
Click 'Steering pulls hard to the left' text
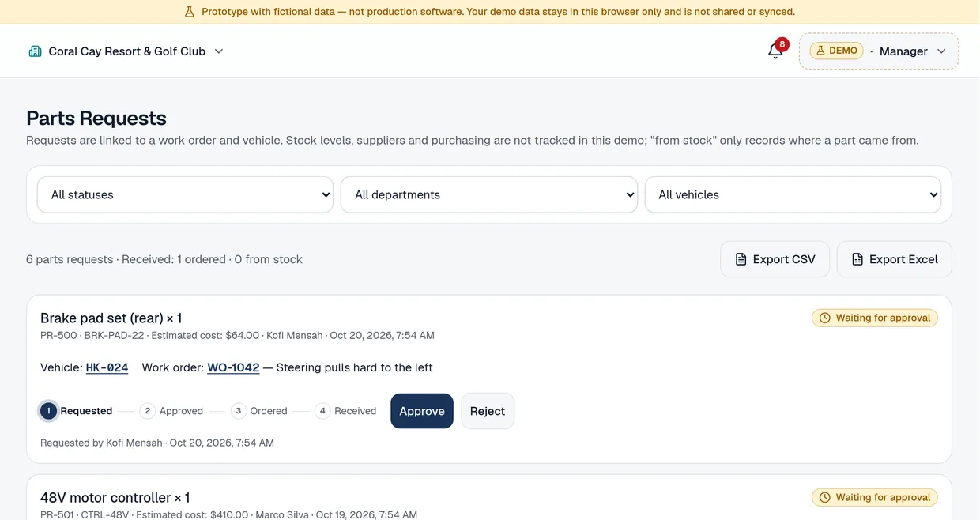(x=354, y=367)
